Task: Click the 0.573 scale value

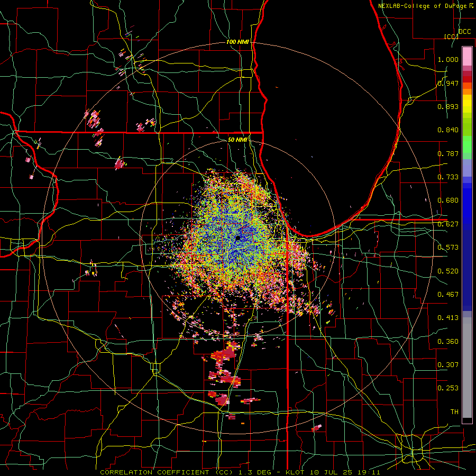Action: pyautogui.click(x=448, y=248)
